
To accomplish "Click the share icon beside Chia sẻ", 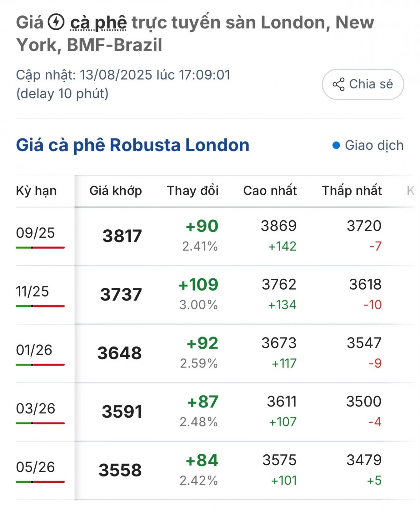I will click(x=338, y=84).
